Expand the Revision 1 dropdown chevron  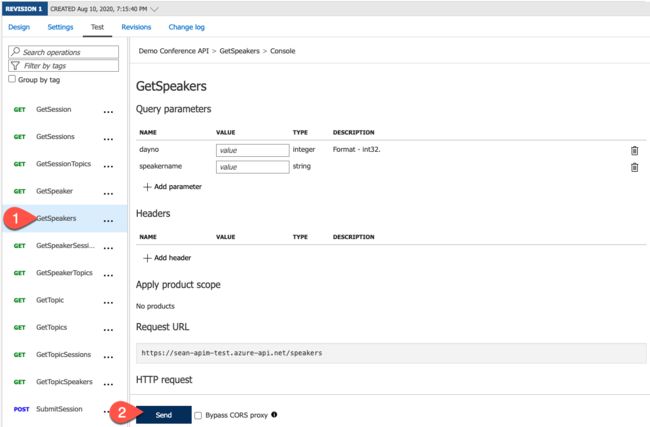click(155, 9)
